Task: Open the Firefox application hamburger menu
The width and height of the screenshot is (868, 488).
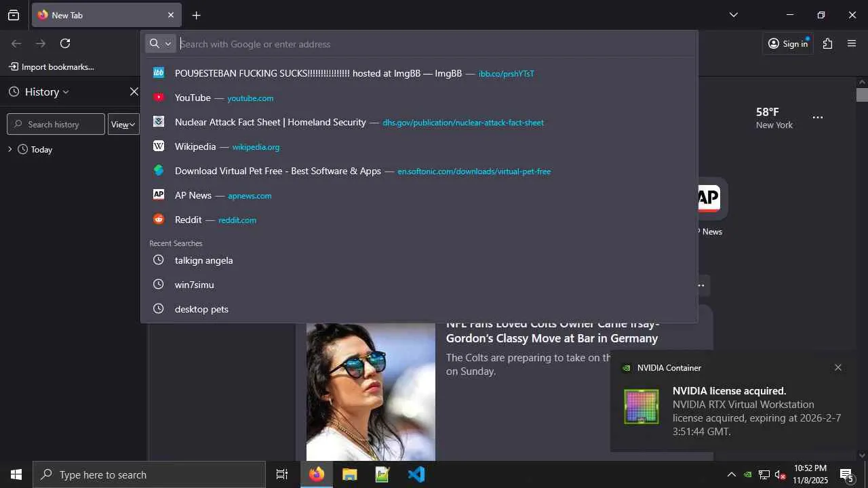Action: click(x=852, y=43)
